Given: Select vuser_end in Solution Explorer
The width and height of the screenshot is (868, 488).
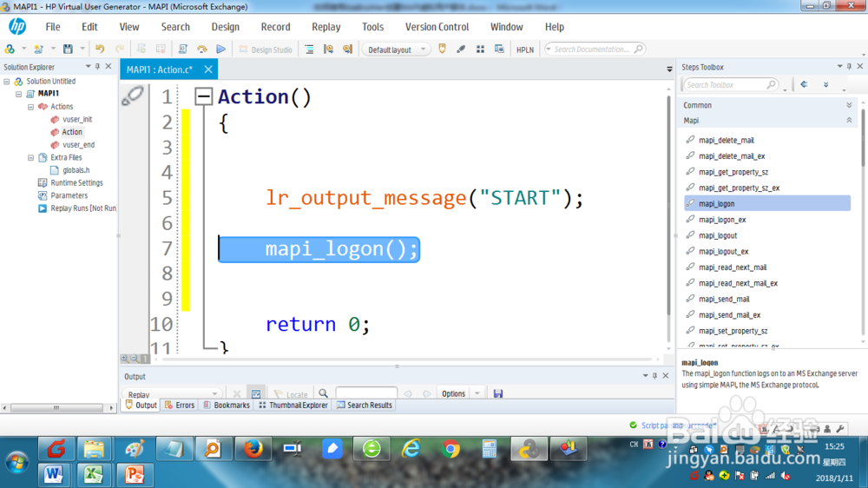Looking at the screenshot, I should tap(78, 144).
